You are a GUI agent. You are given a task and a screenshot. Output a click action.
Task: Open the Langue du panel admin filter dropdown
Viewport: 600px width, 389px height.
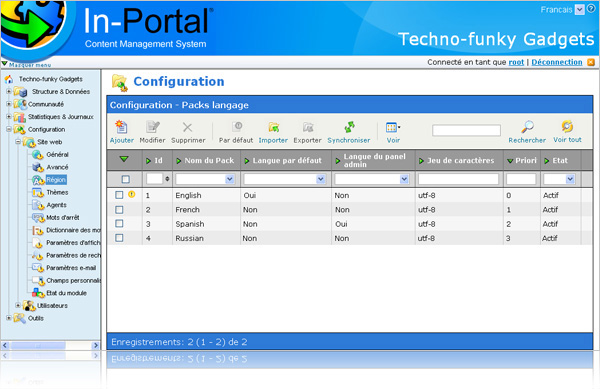point(404,179)
